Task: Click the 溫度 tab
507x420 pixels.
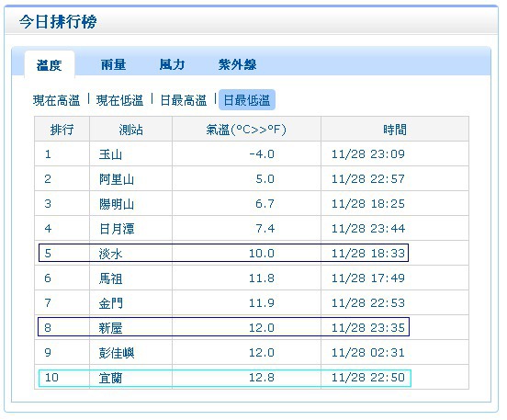Action: click(50, 65)
